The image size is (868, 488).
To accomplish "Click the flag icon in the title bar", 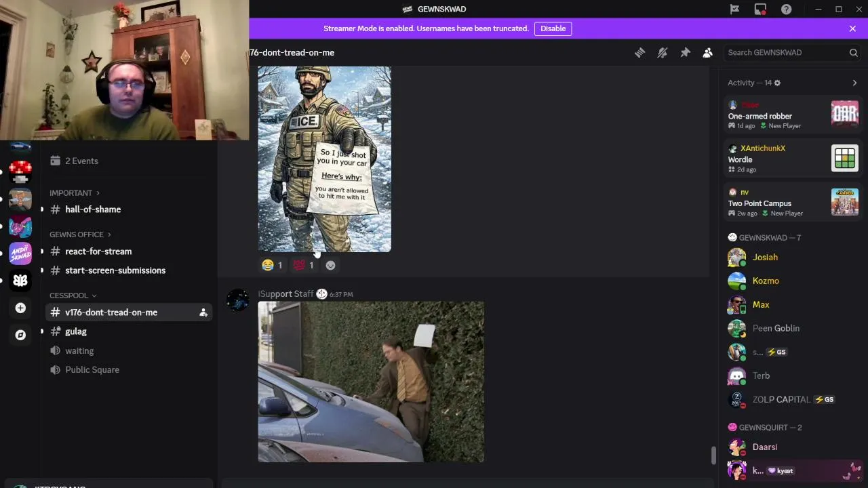I will point(734,9).
